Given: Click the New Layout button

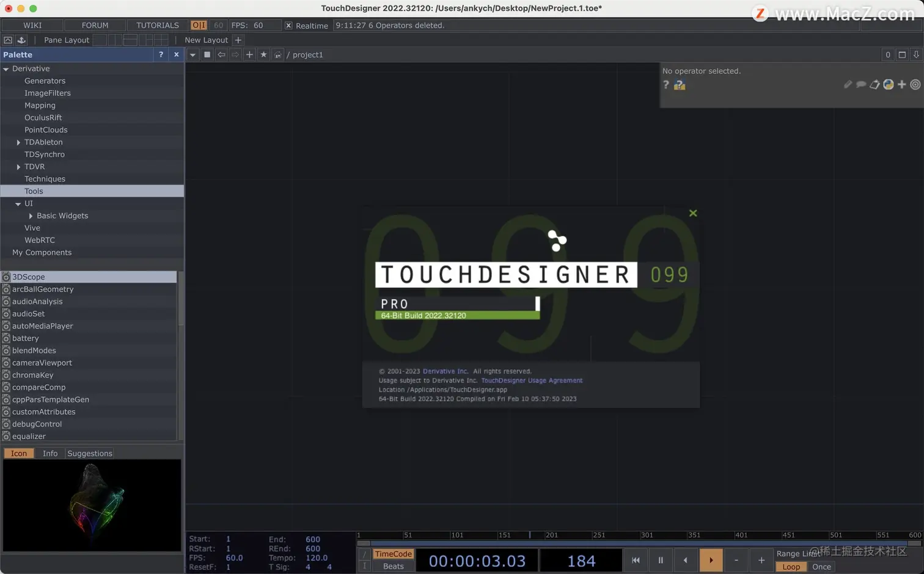Looking at the screenshot, I should tap(207, 40).
